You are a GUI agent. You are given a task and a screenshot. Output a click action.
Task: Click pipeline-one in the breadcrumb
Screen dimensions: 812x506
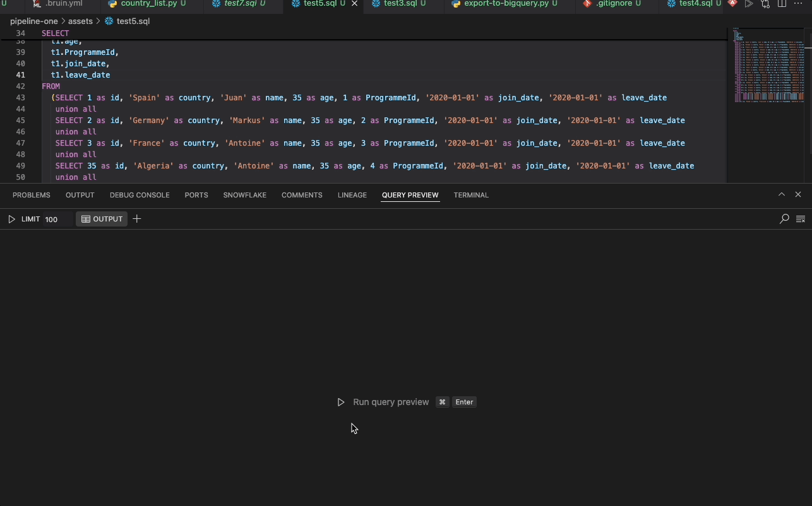[x=34, y=21]
